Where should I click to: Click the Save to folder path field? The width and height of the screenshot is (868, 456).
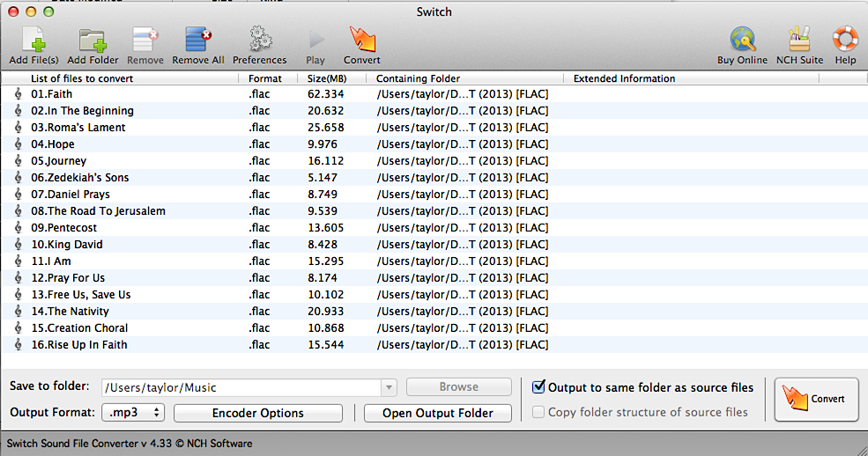pyautogui.click(x=240, y=387)
